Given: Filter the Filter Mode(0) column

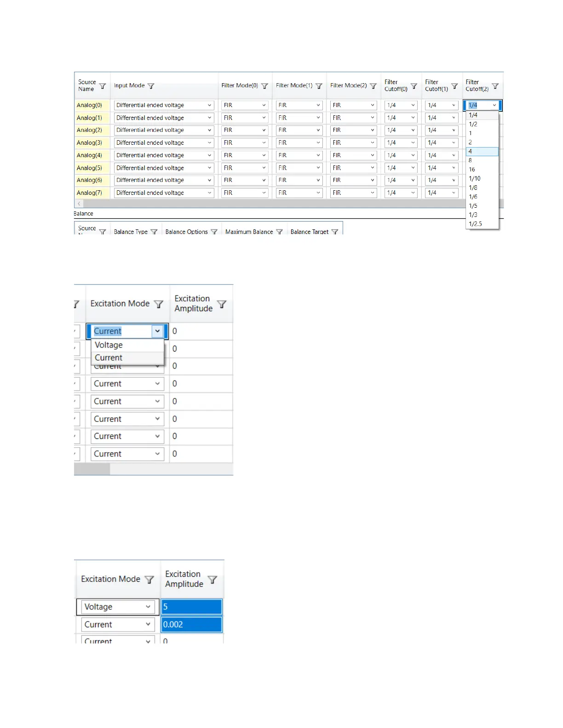Looking at the screenshot, I should [264, 86].
